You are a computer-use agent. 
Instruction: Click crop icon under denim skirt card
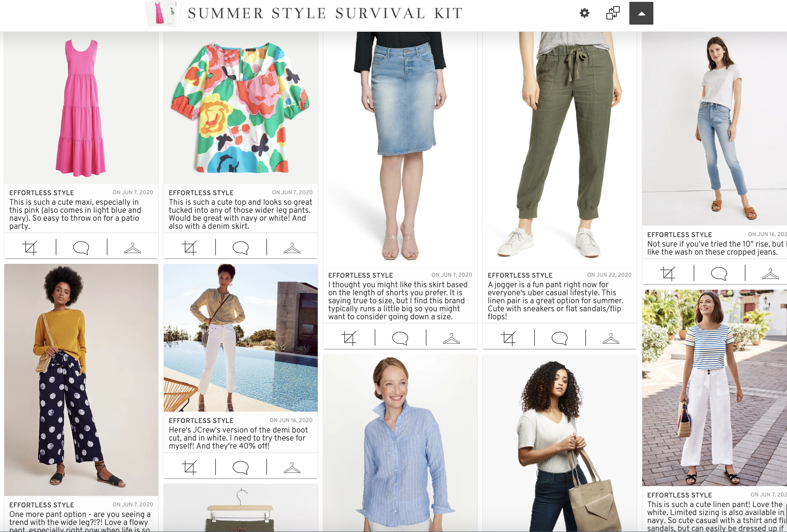[x=349, y=338]
